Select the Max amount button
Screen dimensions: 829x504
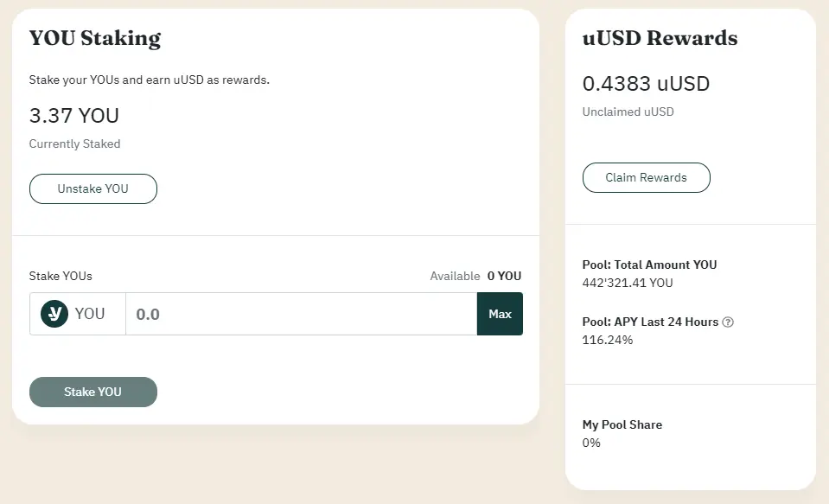coord(500,314)
